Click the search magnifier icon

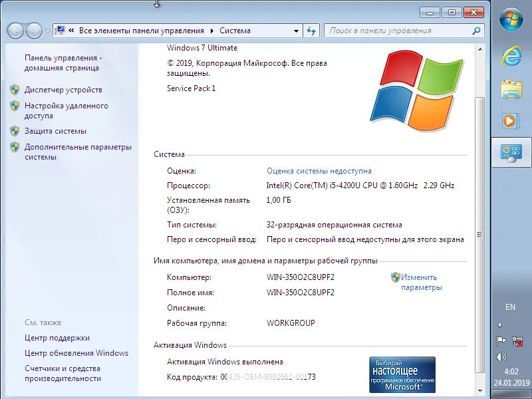click(x=476, y=31)
